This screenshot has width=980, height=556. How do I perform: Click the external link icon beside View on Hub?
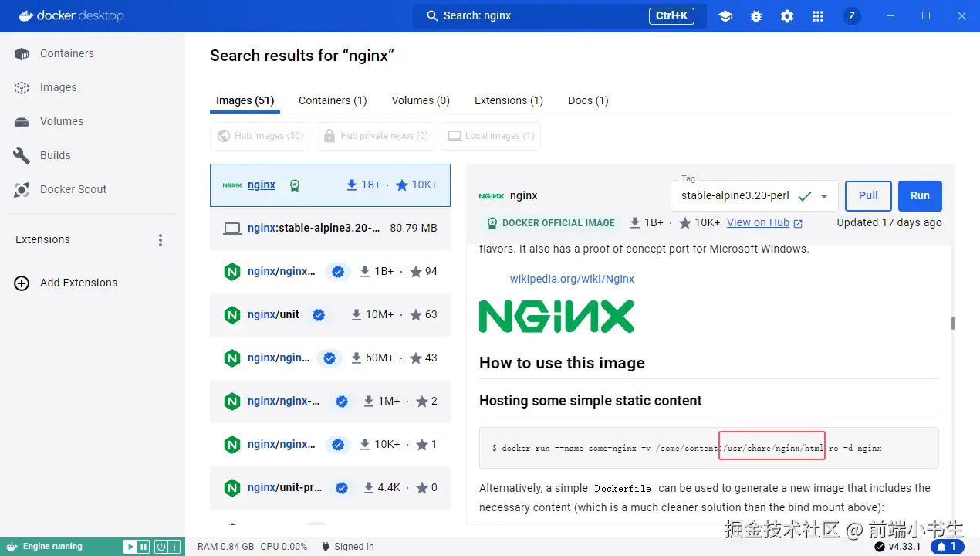(798, 223)
